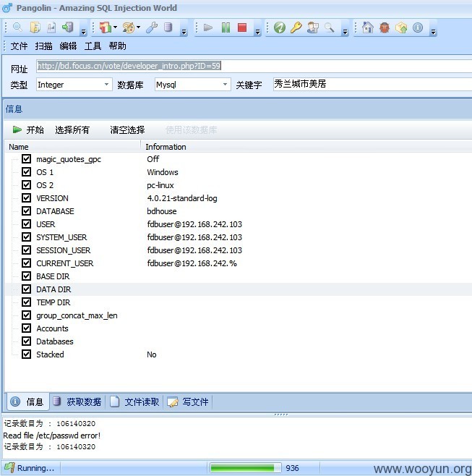This screenshot has width=472, height=476.
Task: Click the user with card icon
Action: (313, 27)
